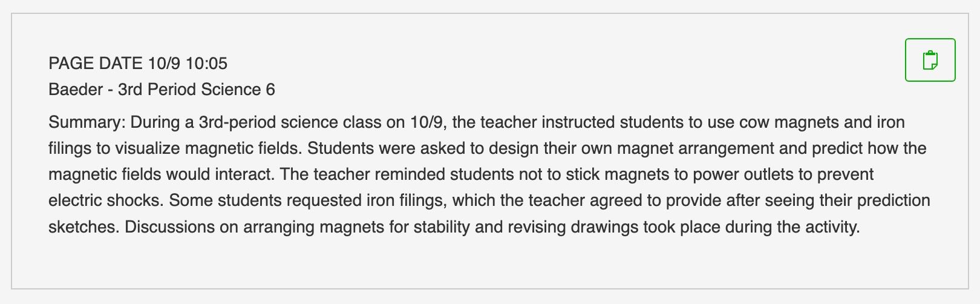Click the 'PAGE DATE 10/9 10:05' header
Screen dimensions: 980x304
138,64
